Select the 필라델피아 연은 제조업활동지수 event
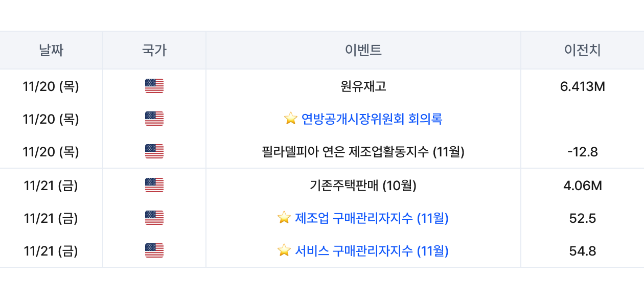This screenshot has width=644, height=299. tap(363, 152)
